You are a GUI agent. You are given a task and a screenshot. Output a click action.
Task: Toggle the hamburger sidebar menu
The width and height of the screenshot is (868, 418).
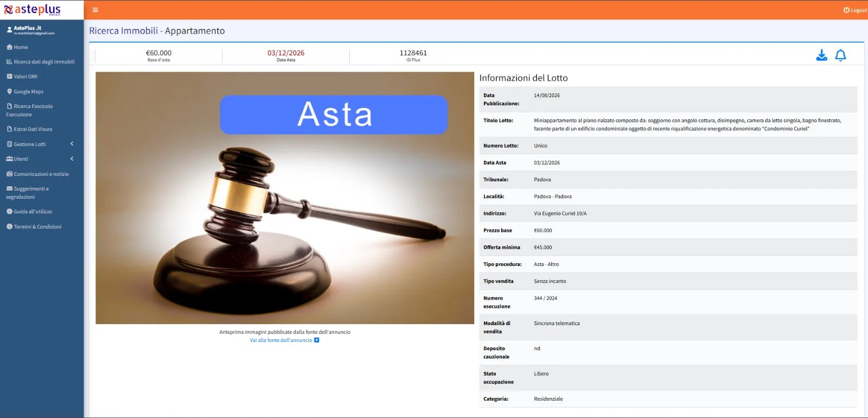tap(95, 10)
